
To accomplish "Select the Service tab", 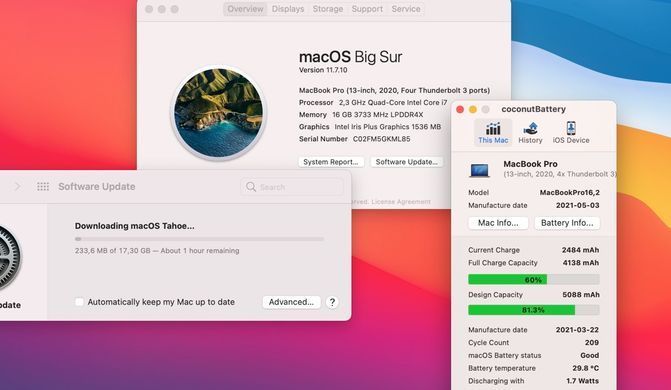I will [406, 9].
